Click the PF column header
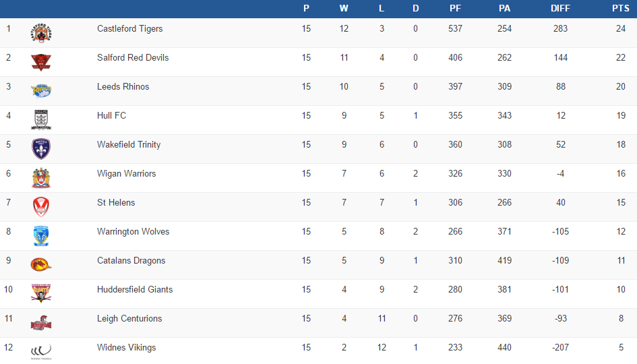Screen dimensions: 637x364 [x=455, y=9]
